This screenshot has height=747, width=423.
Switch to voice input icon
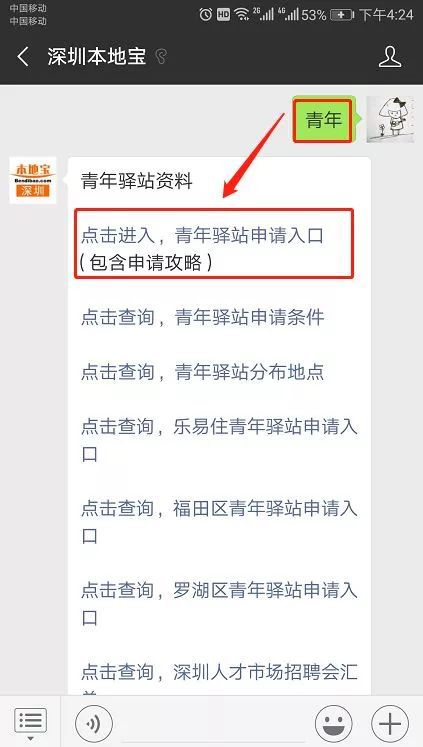pyautogui.click(x=94, y=724)
